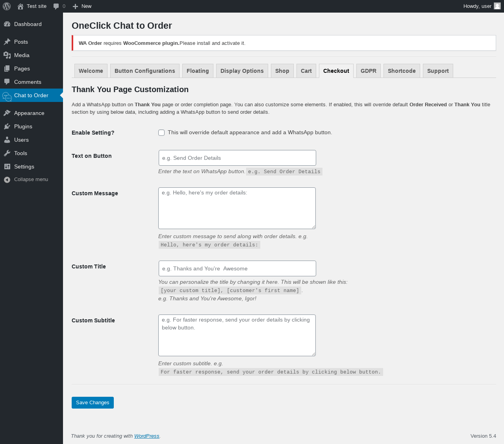Viewport: 504px width, 444px height.
Task: Go to Display Options tab
Action: coord(242,71)
